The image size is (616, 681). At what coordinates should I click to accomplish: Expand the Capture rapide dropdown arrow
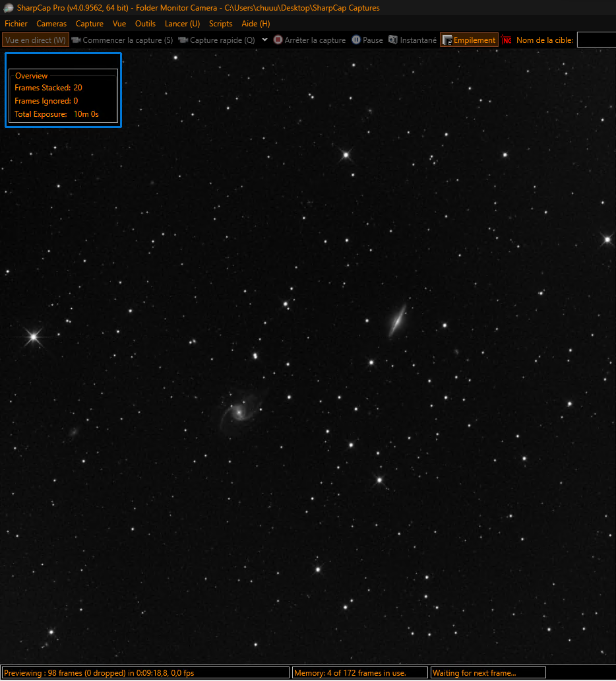coord(264,40)
